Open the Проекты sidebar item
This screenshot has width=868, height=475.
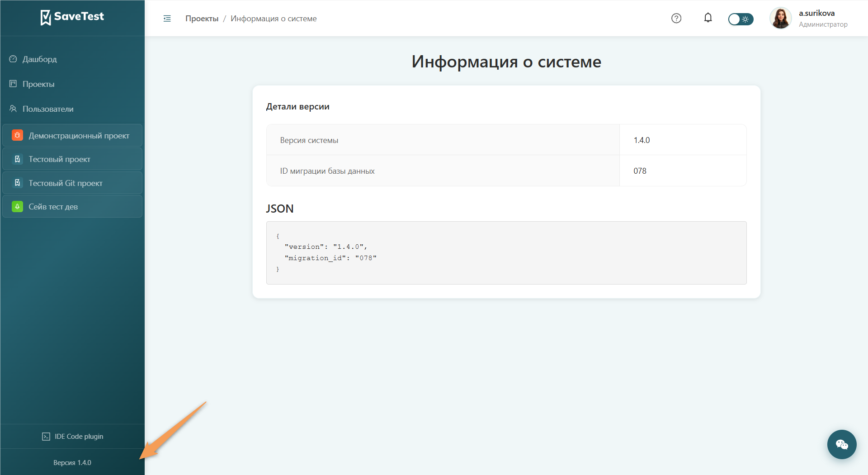72,84
